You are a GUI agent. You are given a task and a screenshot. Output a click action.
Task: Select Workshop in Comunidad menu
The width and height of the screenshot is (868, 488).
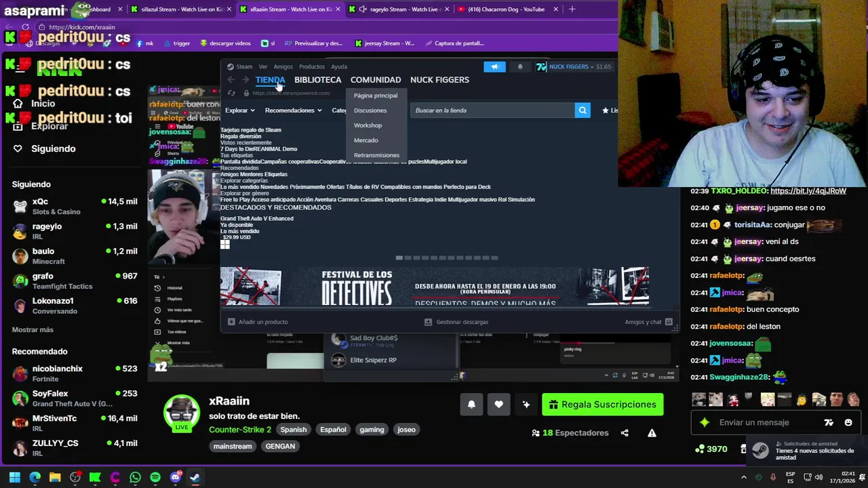click(x=368, y=125)
